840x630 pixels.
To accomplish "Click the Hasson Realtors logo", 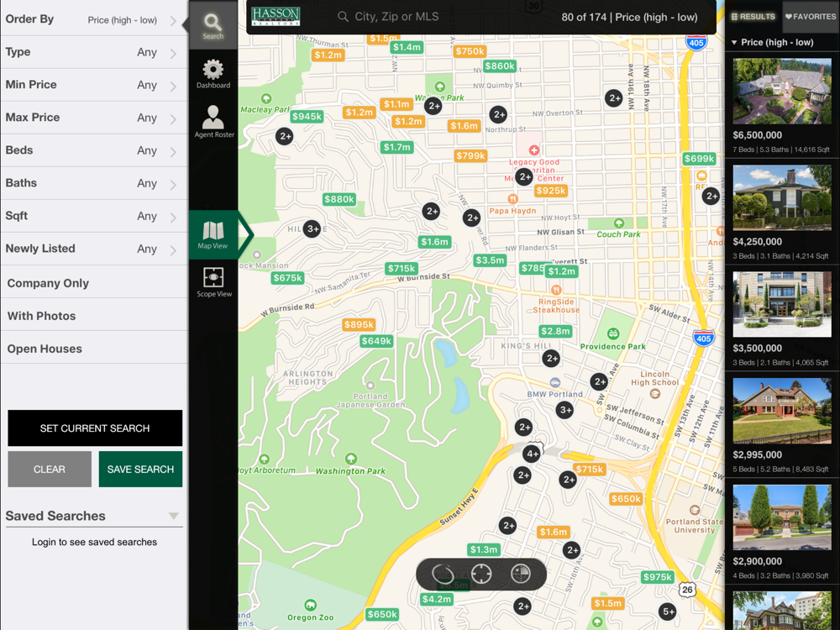I will click(276, 17).
